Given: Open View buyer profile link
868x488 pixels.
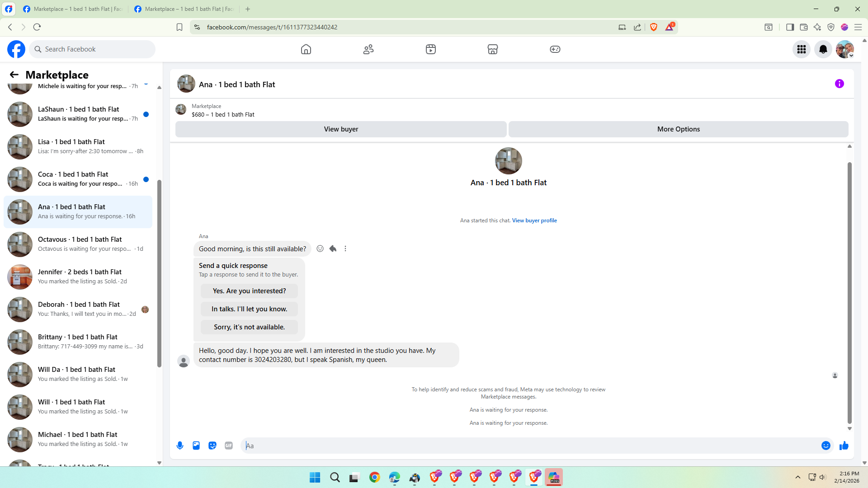Looking at the screenshot, I should [x=534, y=221].
